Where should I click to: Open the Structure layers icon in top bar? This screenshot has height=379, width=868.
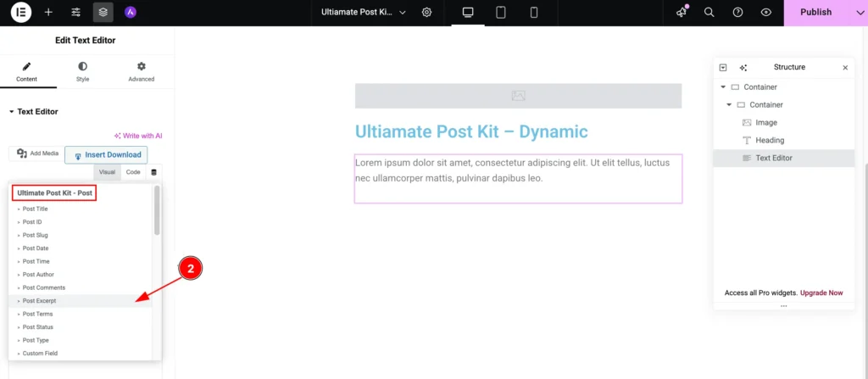tap(103, 13)
